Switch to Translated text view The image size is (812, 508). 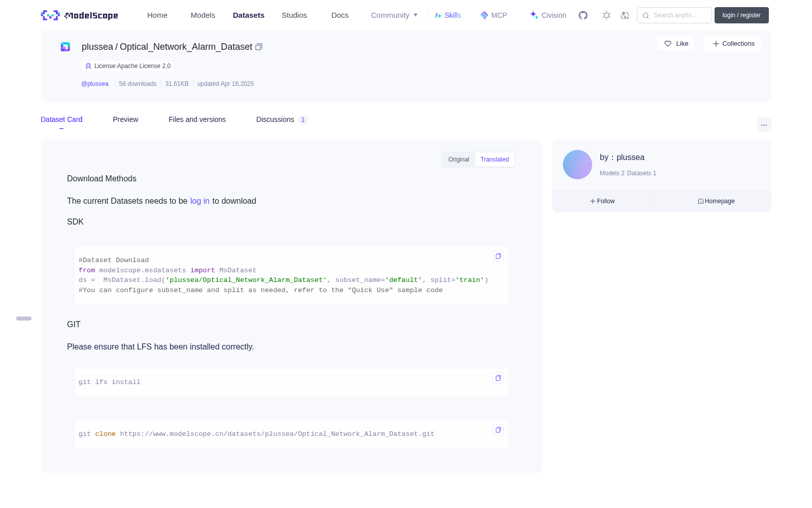[x=495, y=160]
